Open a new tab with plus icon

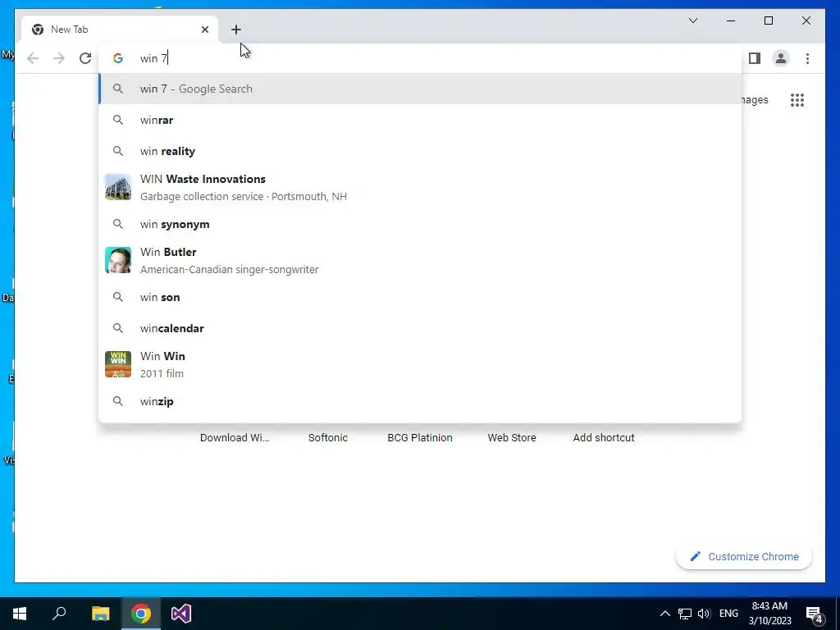click(236, 30)
